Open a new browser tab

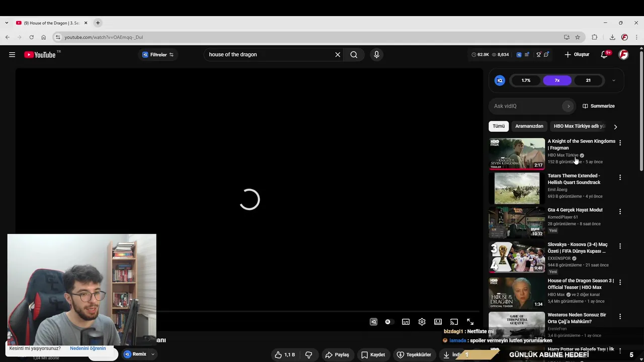pos(98,23)
